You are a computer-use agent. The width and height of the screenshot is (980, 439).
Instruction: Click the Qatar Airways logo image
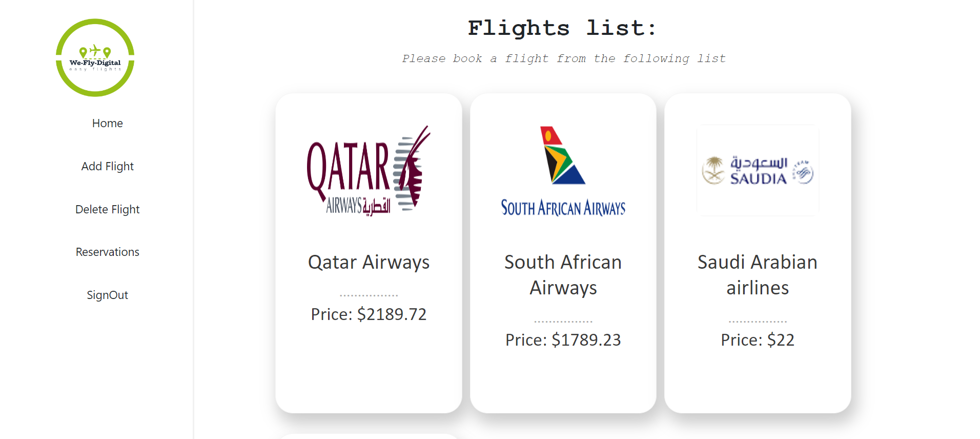pos(369,171)
